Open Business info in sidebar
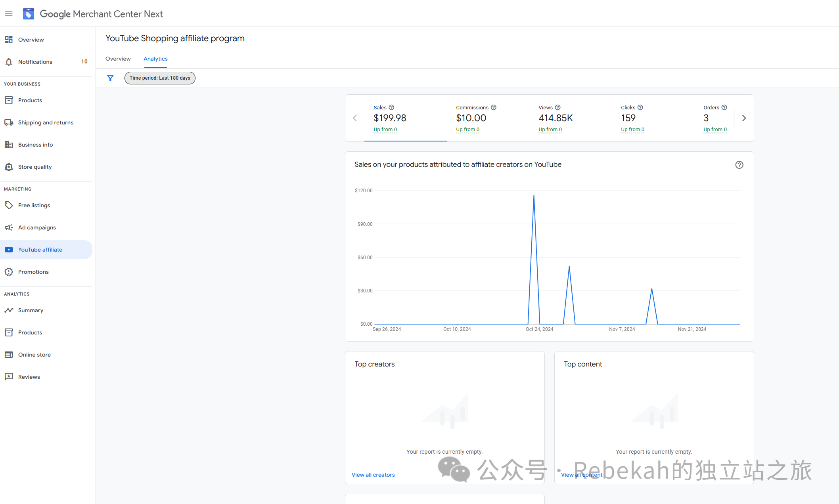839x504 pixels. (46, 145)
